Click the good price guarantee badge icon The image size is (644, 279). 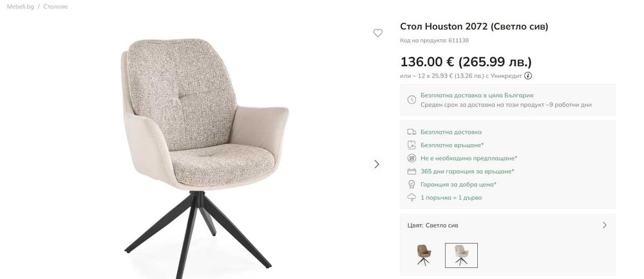click(x=412, y=184)
